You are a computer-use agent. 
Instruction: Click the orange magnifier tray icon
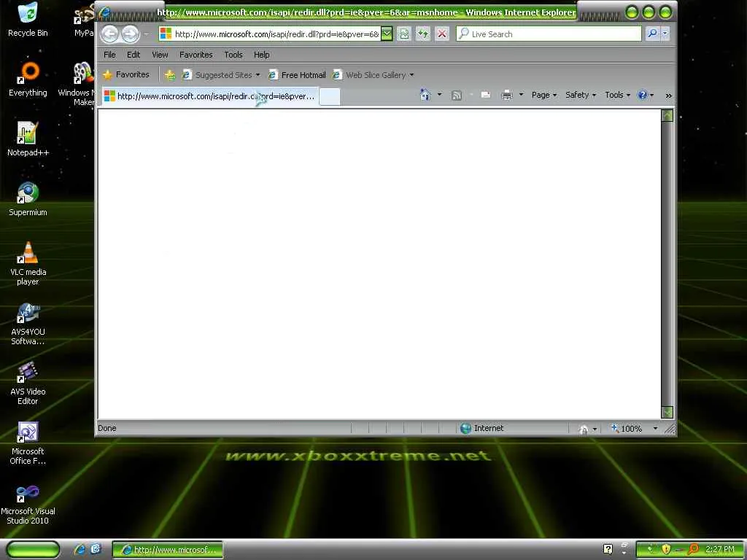click(693, 549)
